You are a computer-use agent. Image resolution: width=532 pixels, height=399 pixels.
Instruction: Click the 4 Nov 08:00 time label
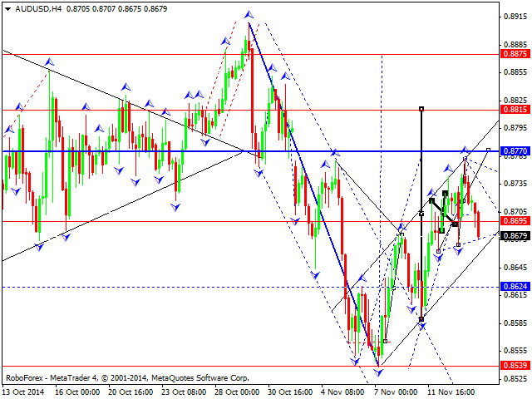click(343, 392)
